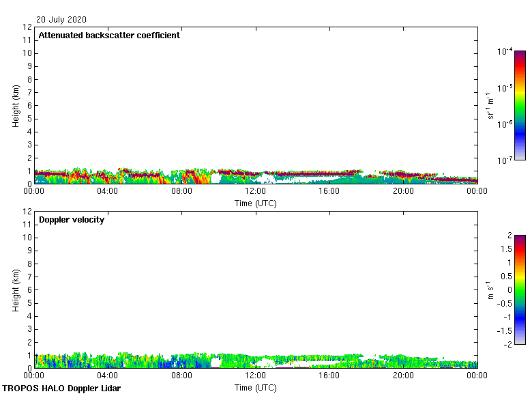Click the Doppler velocity color bar
This screenshot has height=396, width=532.
click(x=520, y=289)
